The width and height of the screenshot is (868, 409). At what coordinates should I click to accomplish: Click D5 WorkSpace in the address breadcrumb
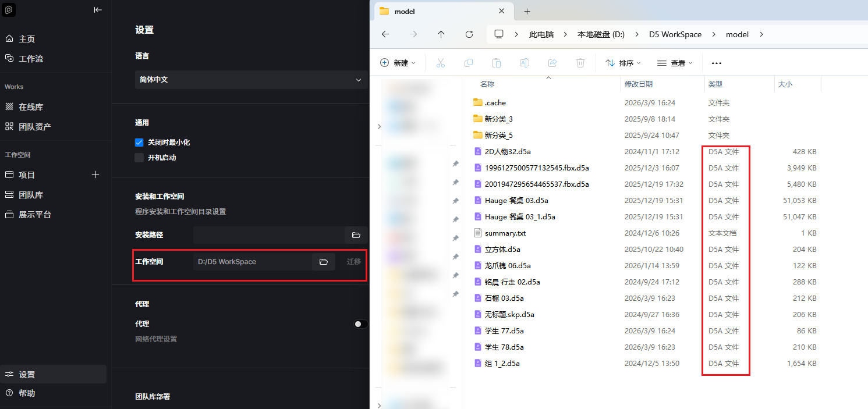point(675,34)
